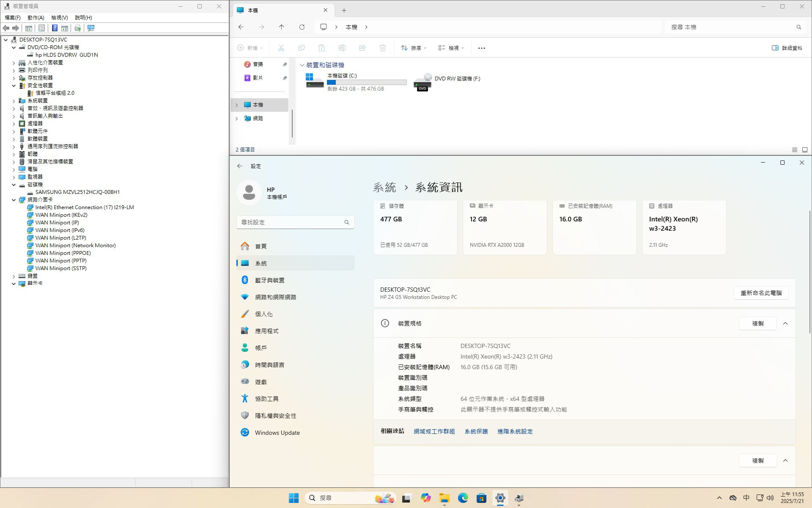Screen dimensions: 812x508
Task: Toggle the 詳細資料 details pane button
Action: pos(787,48)
